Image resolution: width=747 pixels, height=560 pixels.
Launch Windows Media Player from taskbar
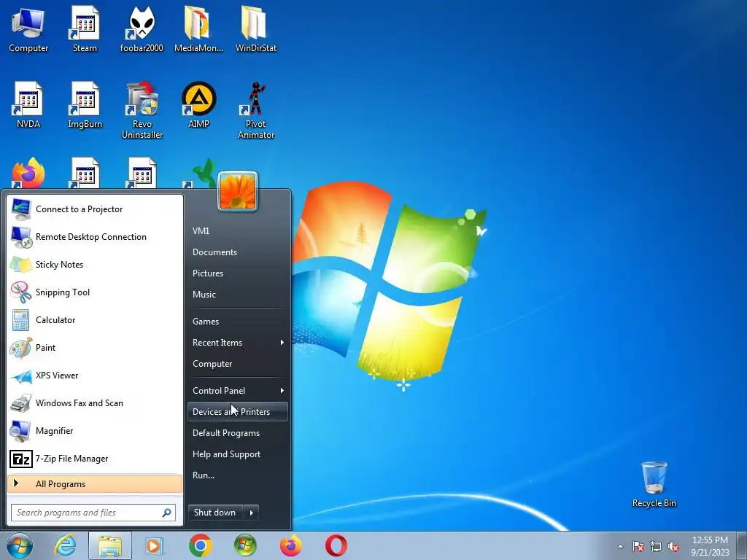(154, 545)
